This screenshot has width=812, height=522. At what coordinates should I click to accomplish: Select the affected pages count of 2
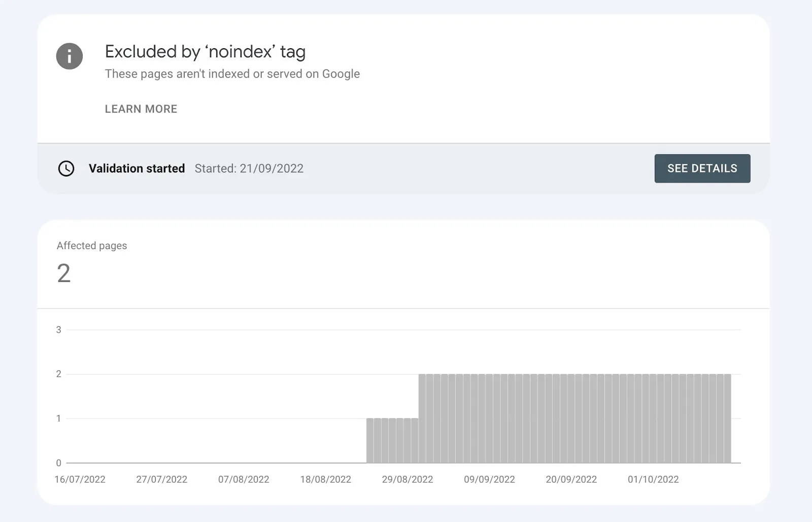tap(63, 273)
